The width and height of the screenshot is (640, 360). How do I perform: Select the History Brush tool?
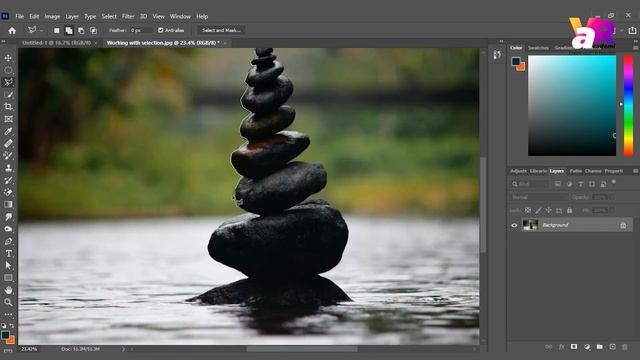[8, 180]
